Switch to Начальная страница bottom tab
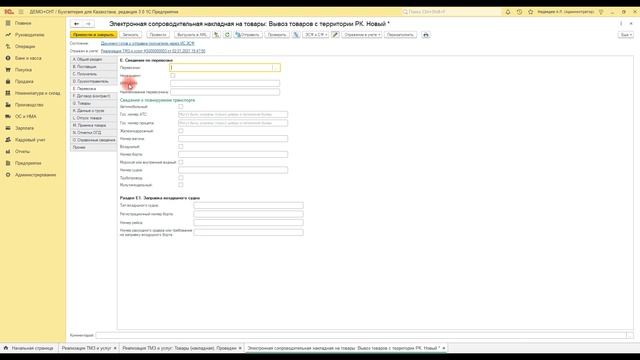The width and height of the screenshot is (640, 360). pyautogui.click(x=29, y=348)
